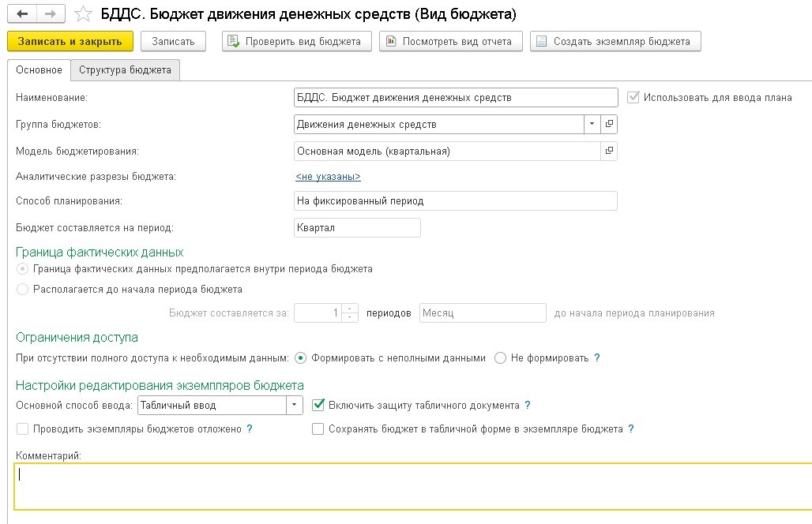812x524 pixels.
Task: Open the Группа бюджетов linked item icon
Action: [x=609, y=124]
